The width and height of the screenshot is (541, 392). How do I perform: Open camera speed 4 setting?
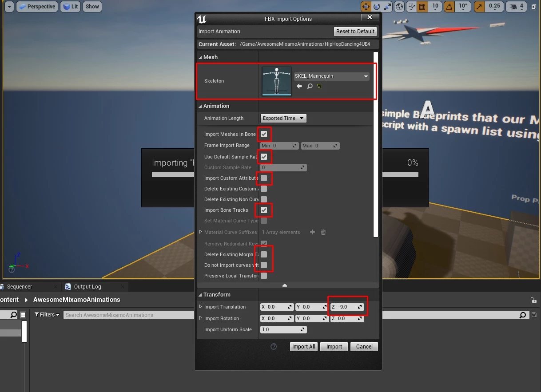pos(517,7)
